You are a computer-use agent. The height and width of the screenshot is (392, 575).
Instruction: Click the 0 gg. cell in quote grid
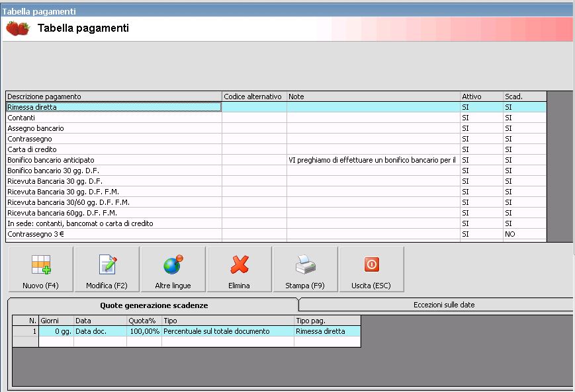coord(56,331)
